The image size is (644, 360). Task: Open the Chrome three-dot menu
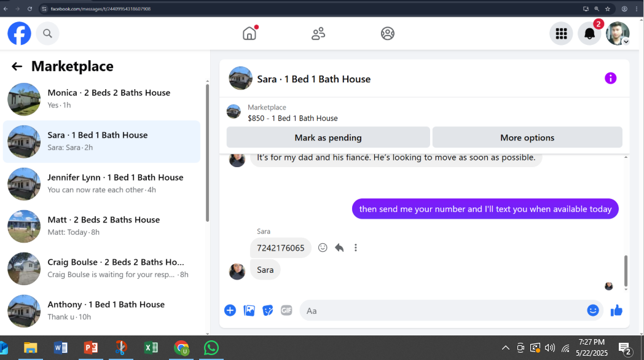pyautogui.click(x=637, y=9)
